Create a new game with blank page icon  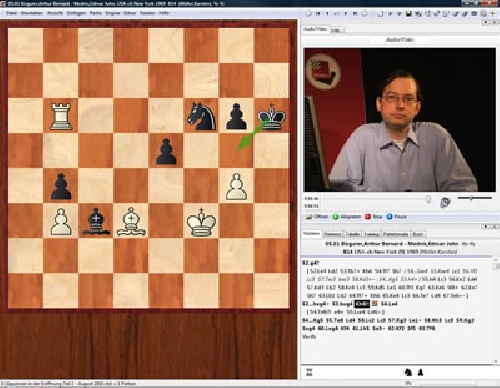click(380, 14)
